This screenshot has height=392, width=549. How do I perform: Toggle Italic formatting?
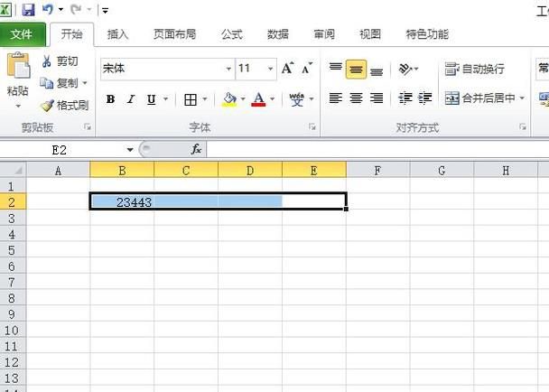click(131, 99)
